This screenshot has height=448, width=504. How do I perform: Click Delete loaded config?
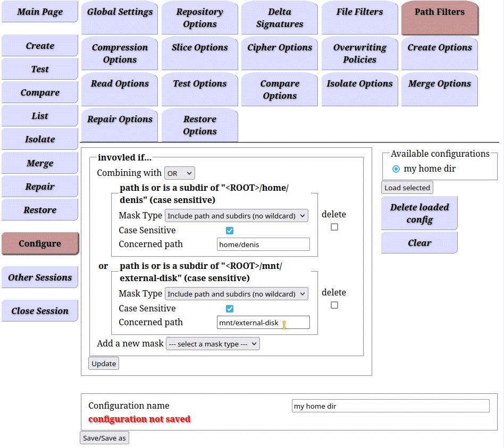[419, 213]
